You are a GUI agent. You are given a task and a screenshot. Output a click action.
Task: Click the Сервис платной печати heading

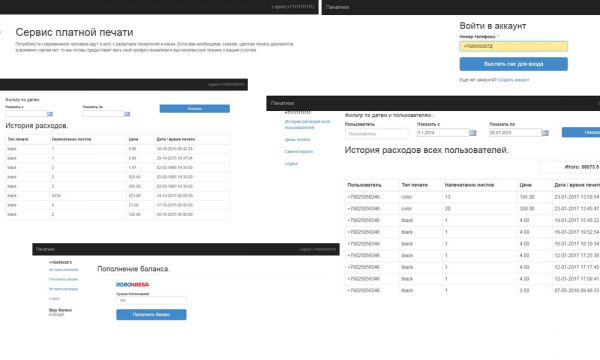[x=74, y=32]
